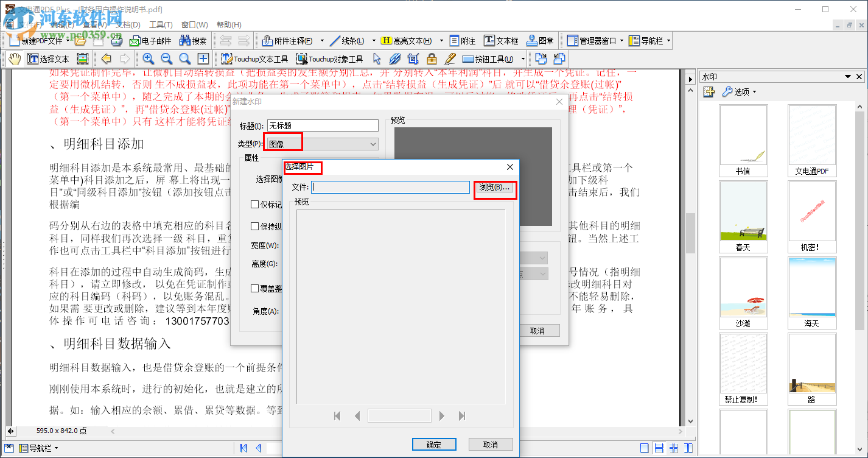Screen dimensions: 868x458
Task: Click OK (确定) in Select Image dialog
Action: click(434, 445)
